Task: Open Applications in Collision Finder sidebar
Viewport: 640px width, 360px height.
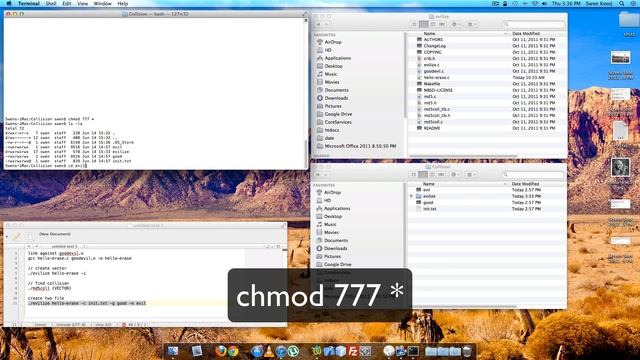Action: (333, 209)
